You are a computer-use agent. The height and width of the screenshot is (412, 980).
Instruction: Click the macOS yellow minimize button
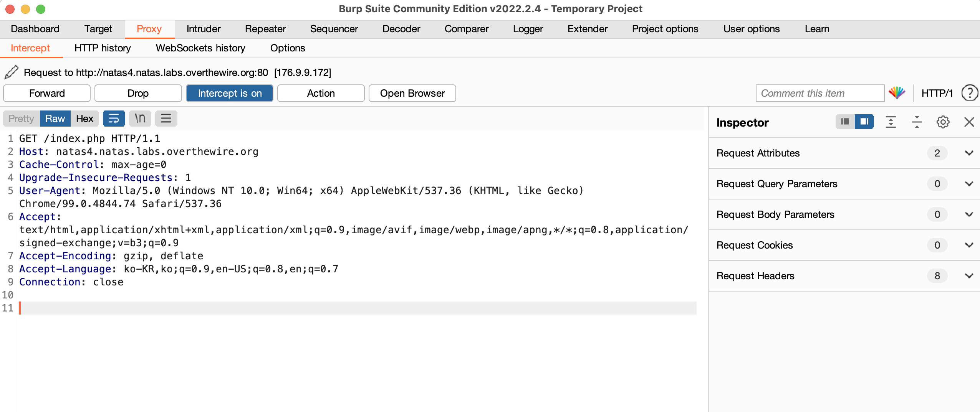25,9
